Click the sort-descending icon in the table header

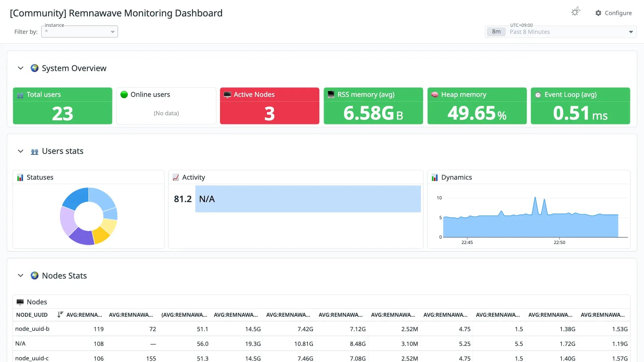[x=60, y=314]
